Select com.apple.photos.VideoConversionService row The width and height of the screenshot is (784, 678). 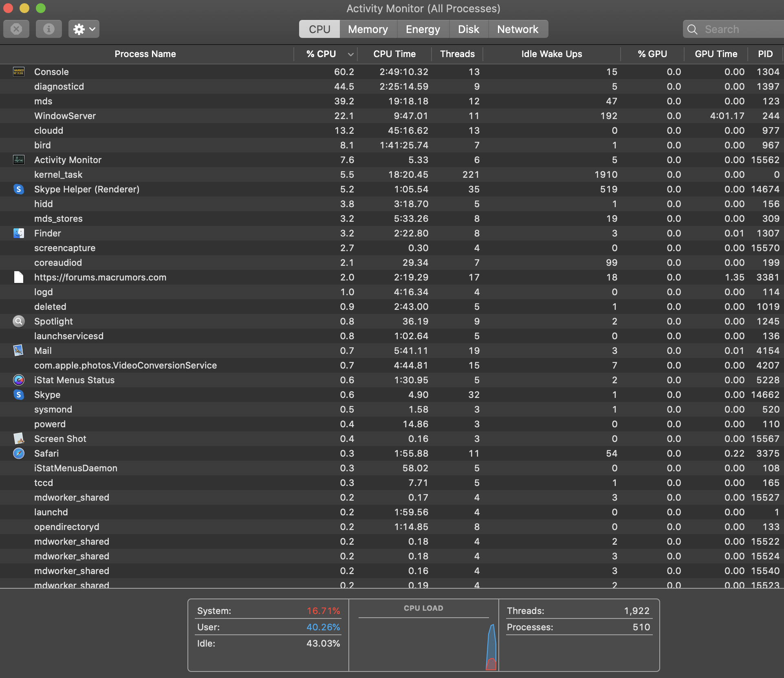[x=392, y=365]
